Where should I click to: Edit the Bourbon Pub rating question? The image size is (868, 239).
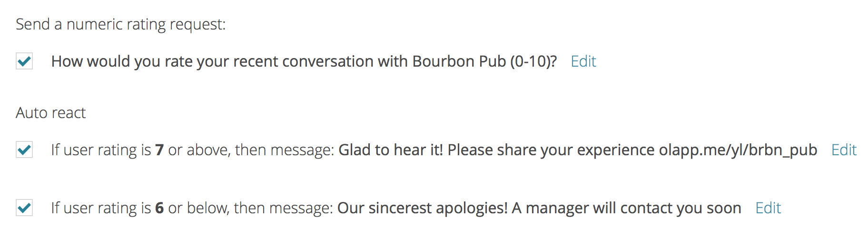click(x=583, y=61)
